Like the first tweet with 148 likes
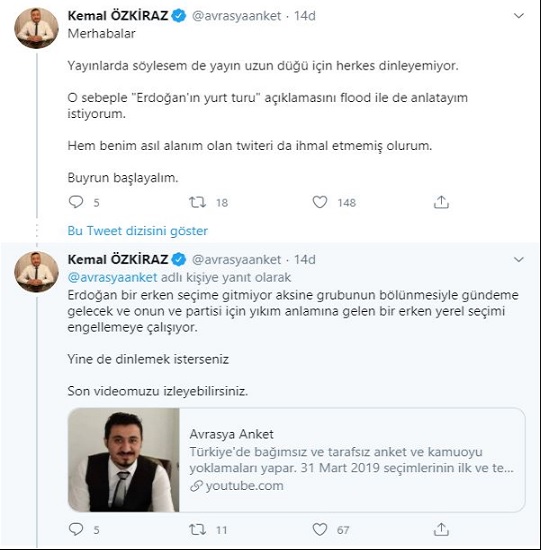The height and width of the screenshot is (550, 541). 320,202
